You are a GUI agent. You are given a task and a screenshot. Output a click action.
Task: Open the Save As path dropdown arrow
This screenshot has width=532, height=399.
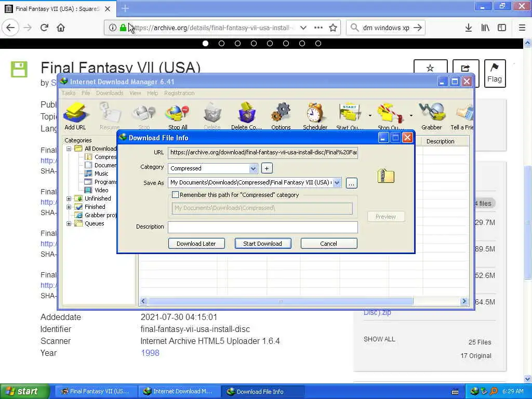pos(337,182)
